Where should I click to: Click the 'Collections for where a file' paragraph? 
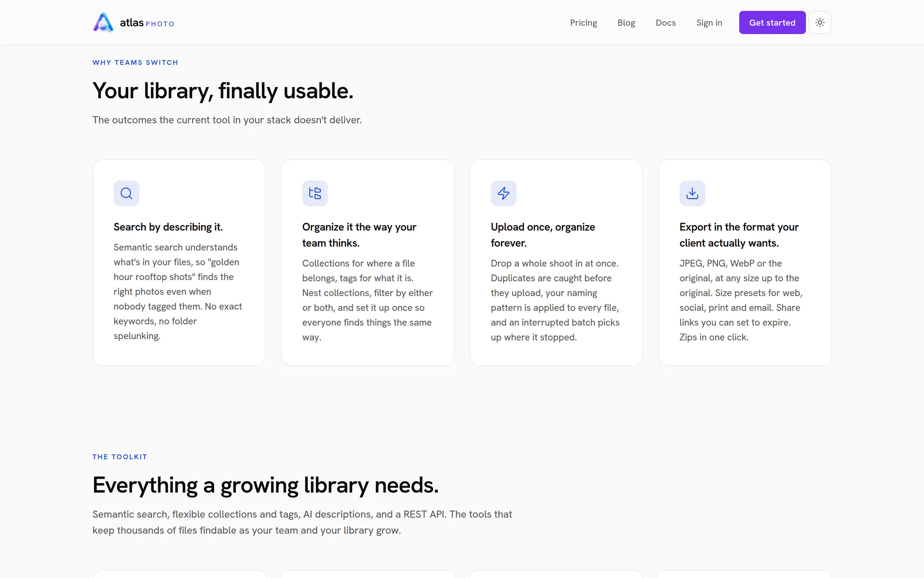coord(368,300)
